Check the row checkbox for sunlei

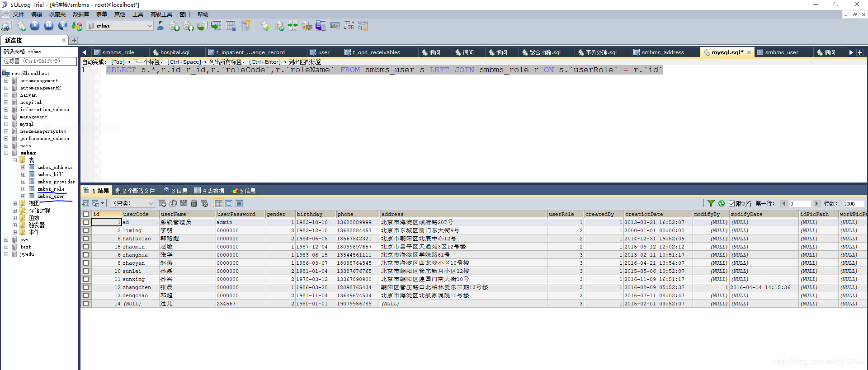pos(86,271)
